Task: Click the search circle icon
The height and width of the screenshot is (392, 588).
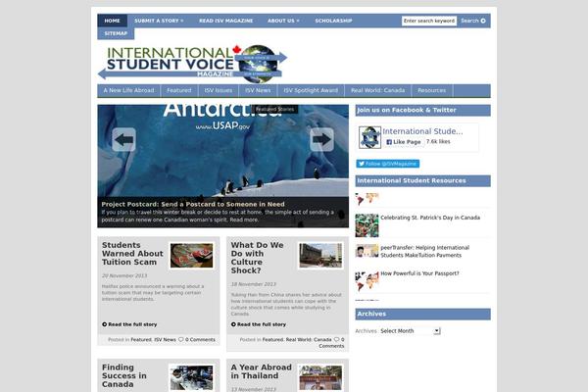Action: (483, 21)
